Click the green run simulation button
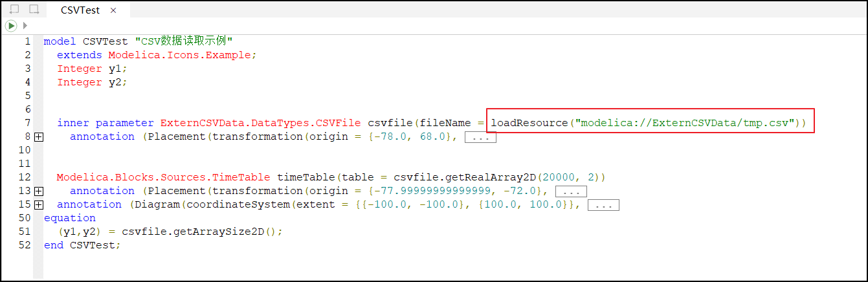 point(11,26)
